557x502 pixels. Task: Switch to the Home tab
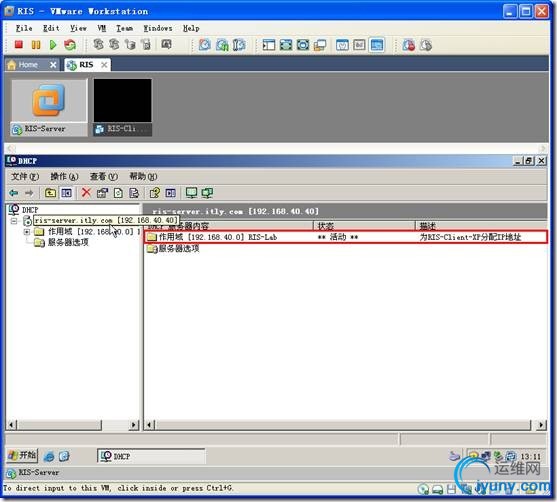click(27, 65)
